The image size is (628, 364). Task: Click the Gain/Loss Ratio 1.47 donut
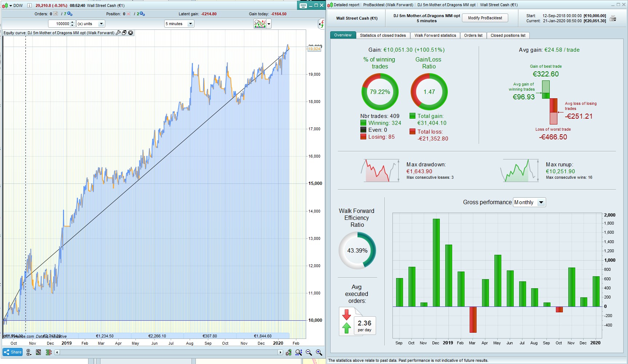(429, 92)
